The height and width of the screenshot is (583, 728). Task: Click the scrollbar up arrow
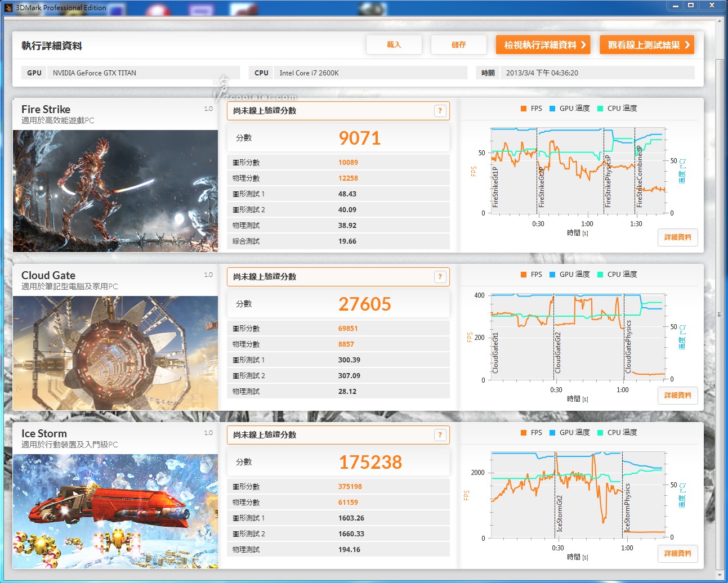720,21
